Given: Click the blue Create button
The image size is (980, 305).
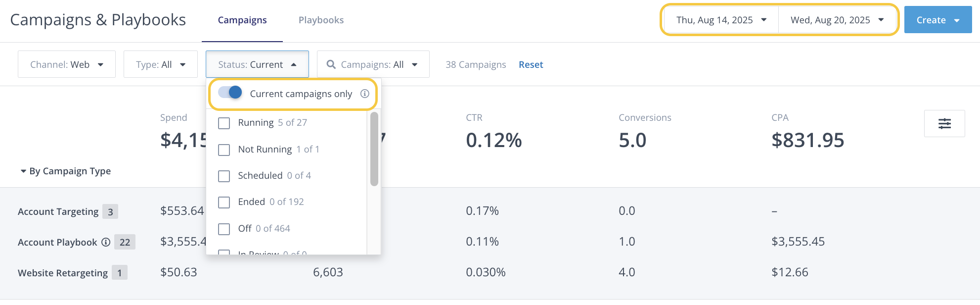Looking at the screenshot, I should [937, 20].
